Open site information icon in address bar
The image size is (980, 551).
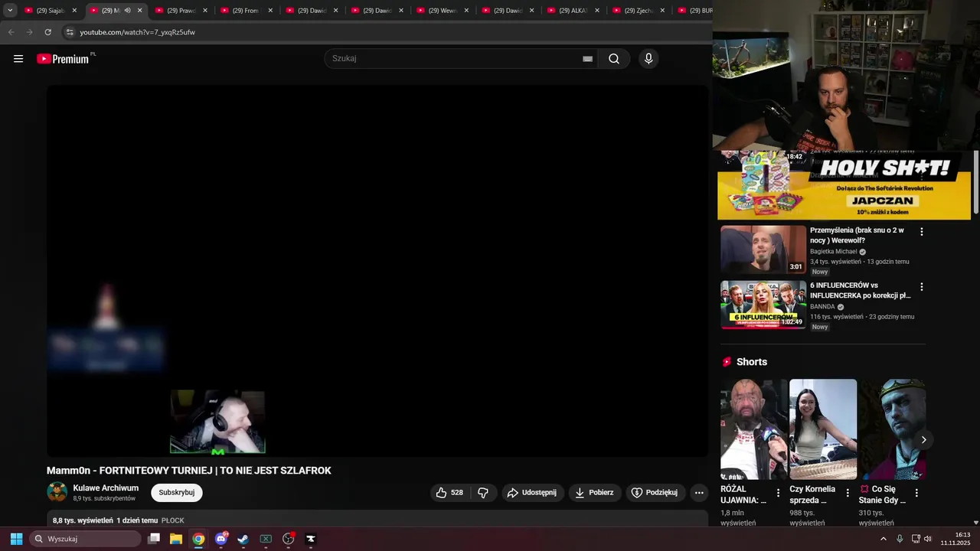click(x=70, y=32)
